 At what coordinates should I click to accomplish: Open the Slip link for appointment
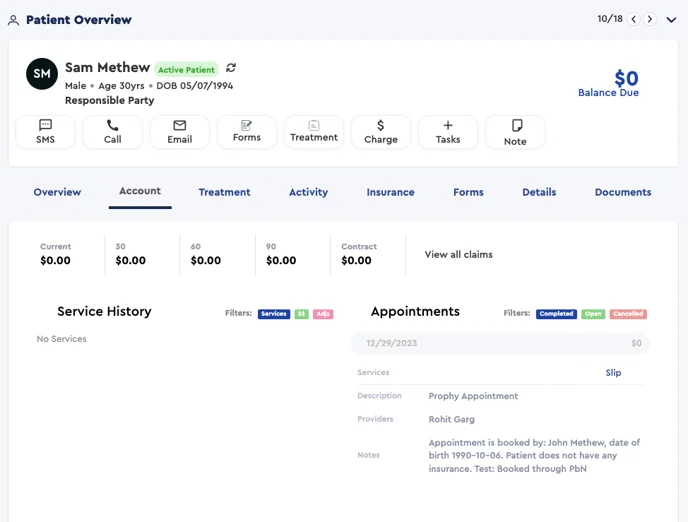[x=613, y=372]
